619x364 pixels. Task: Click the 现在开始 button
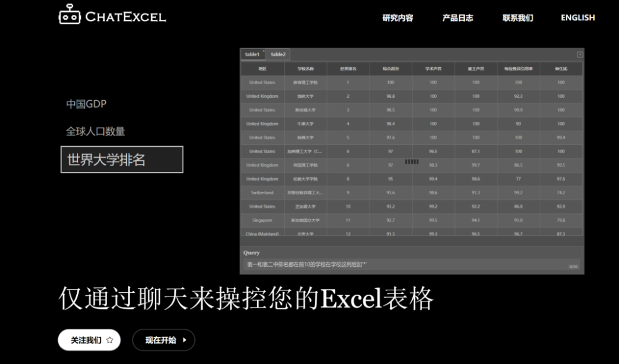164,340
